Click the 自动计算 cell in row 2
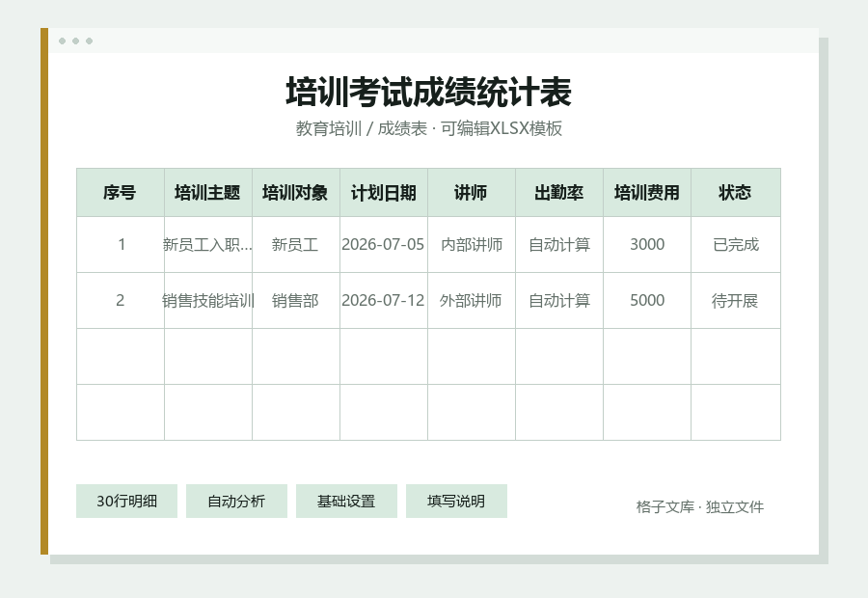 tap(559, 301)
